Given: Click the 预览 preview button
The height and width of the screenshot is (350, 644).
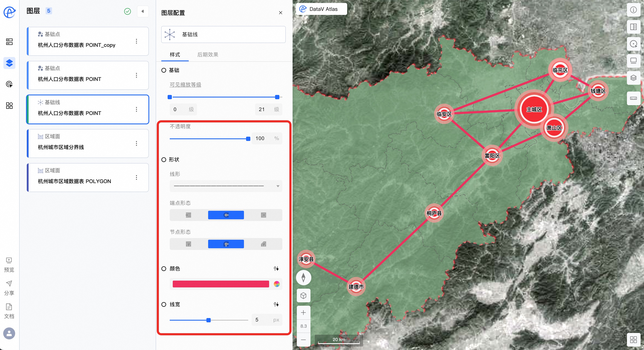Looking at the screenshot, I should point(9,265).
